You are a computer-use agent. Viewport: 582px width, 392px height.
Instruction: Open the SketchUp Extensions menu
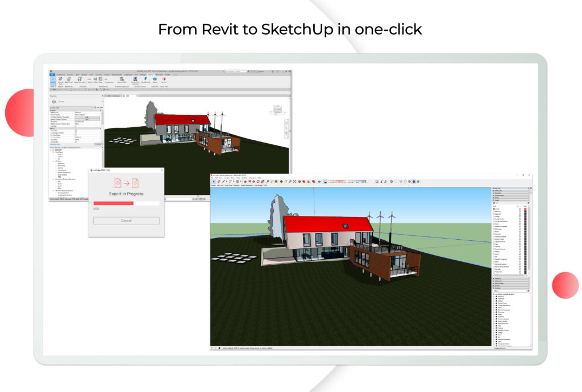click(252, 178)
